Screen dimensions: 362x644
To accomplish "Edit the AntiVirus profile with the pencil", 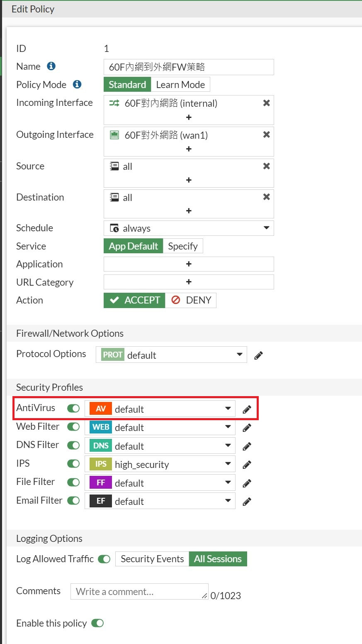I will (247, 409).
